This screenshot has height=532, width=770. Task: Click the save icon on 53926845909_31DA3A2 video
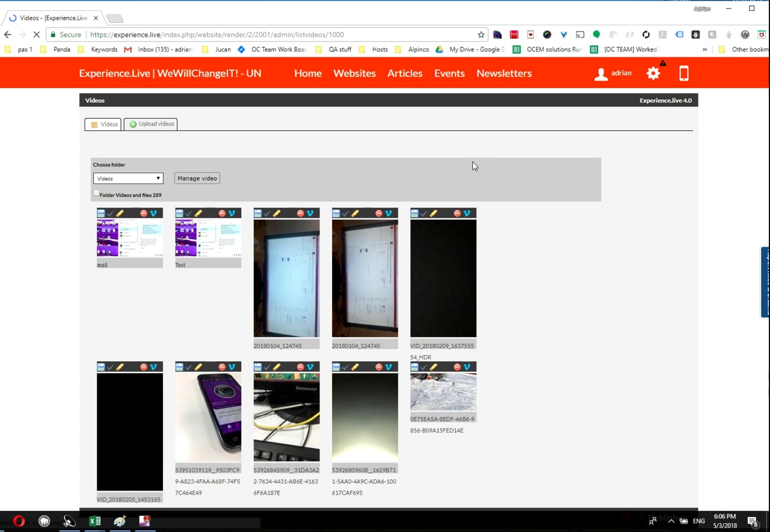coord(257,367)
